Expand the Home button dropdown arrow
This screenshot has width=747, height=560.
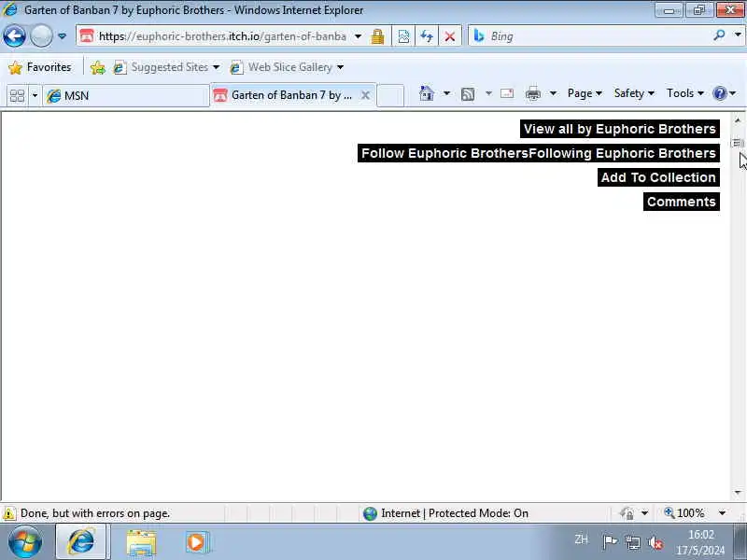pyautogui.click(x=446, y=93)
